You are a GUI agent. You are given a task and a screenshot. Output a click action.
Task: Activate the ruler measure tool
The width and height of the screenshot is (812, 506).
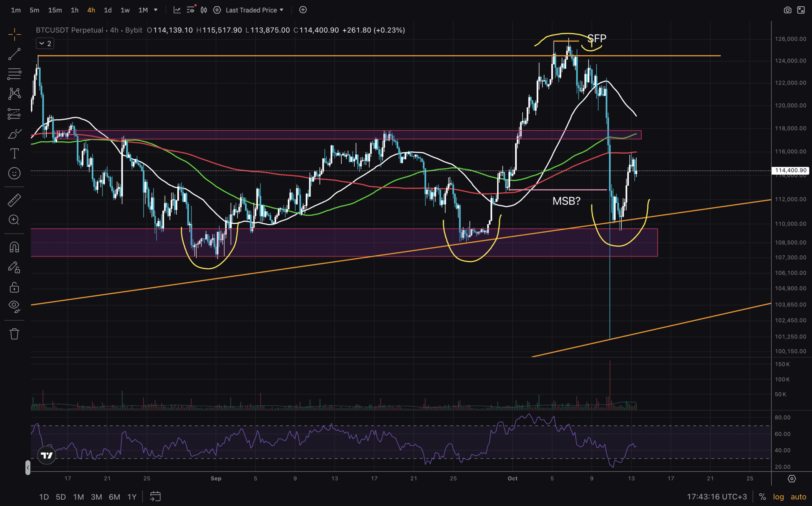point(14,200)
